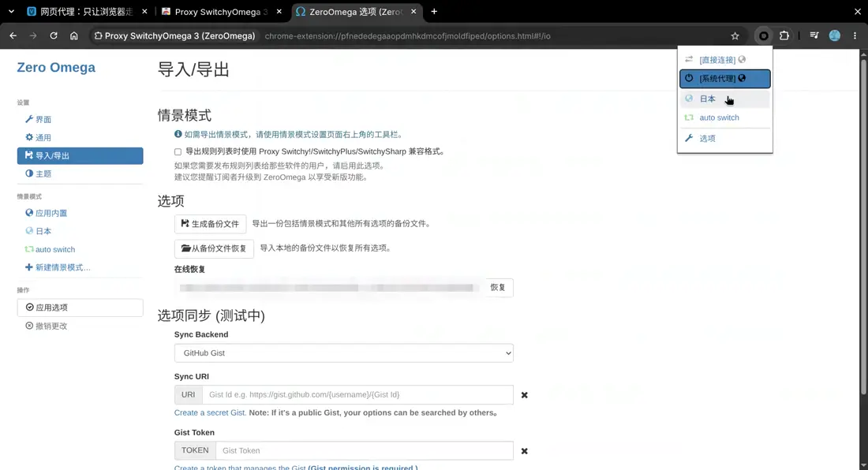Click the 从备份文件恢复 button

click(x=214, y=248)
